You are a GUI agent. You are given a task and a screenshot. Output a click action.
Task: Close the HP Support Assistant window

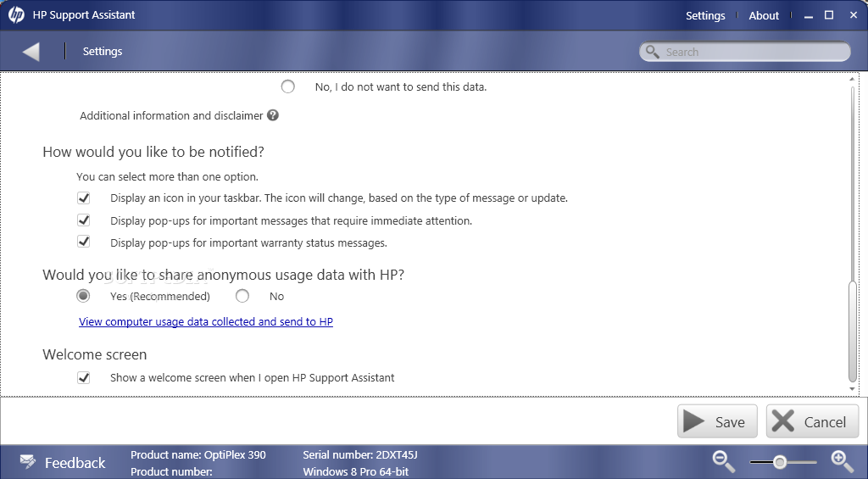tap(853, 15)
